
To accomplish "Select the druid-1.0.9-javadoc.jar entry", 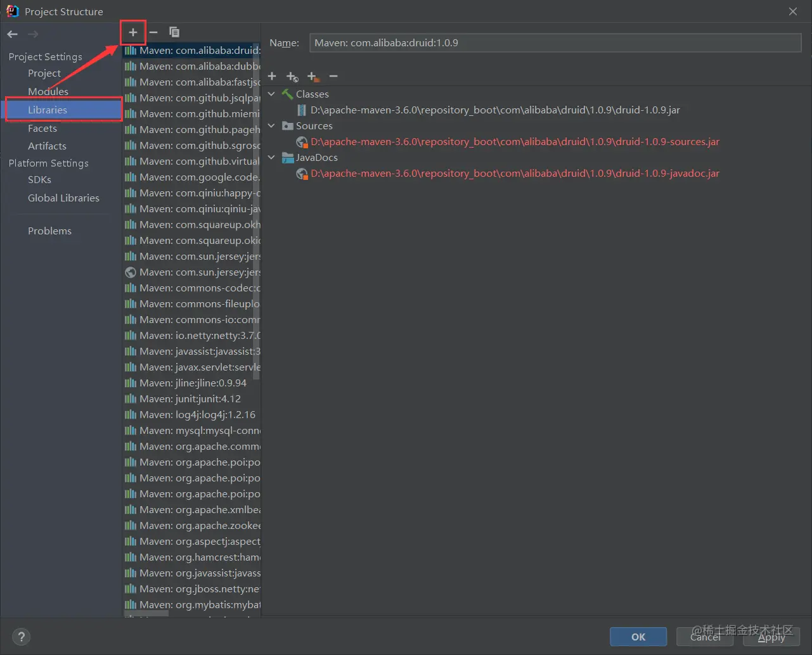I will 508,174.
